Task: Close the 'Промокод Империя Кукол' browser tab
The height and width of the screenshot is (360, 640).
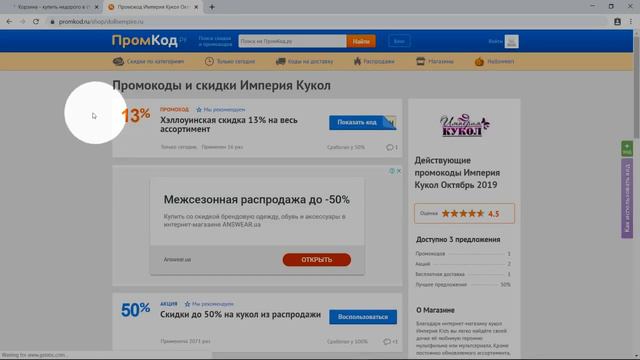Action: click(196, 7)
